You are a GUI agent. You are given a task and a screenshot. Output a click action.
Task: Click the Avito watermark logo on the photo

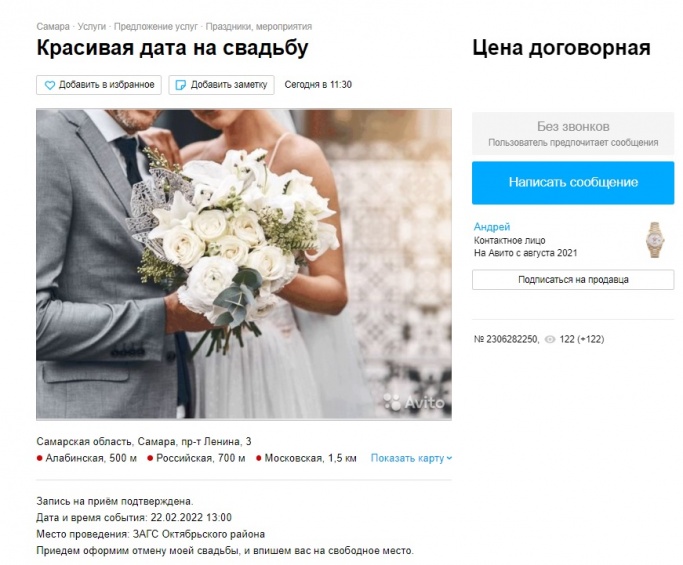coord(414,402)
